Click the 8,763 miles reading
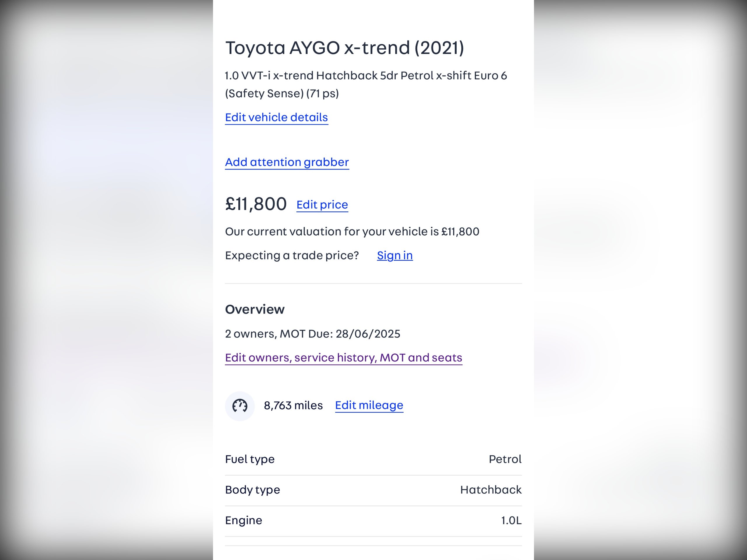 click(293, 405)
